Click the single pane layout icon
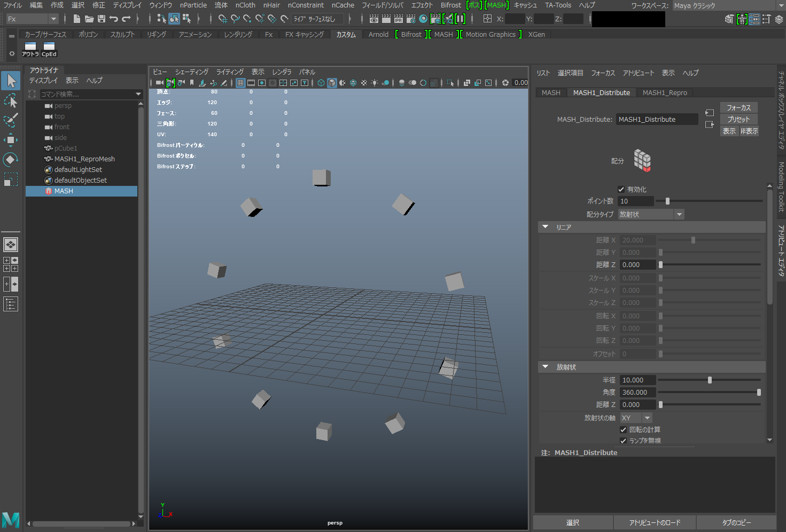This screenshot has height=532, width=786. [11, 245]
